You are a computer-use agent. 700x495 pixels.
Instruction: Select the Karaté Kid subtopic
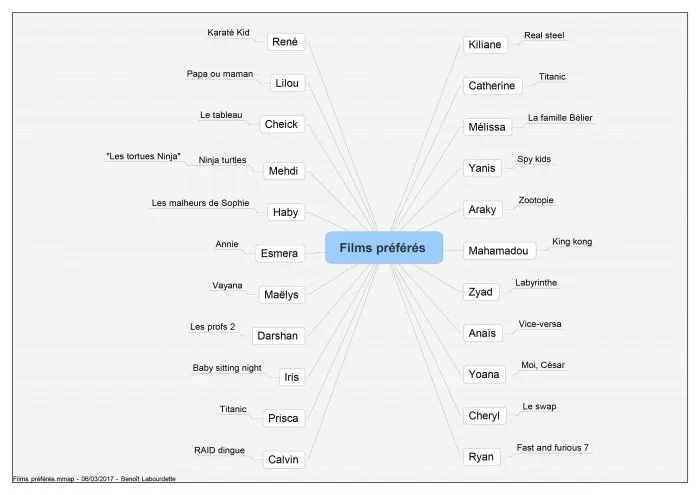[x=228, y=33]
